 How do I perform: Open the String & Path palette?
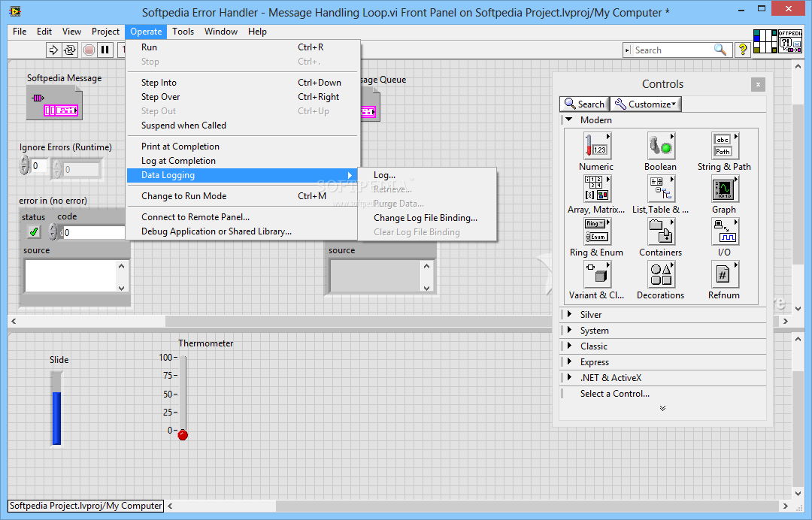click(x=724, y=145)
